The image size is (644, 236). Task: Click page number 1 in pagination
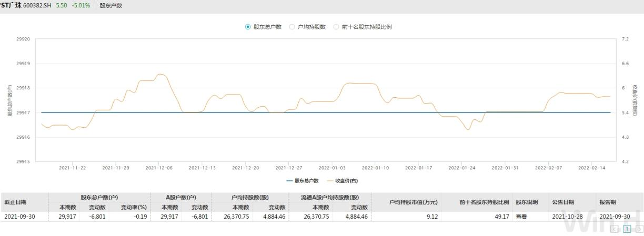[627, 229]
